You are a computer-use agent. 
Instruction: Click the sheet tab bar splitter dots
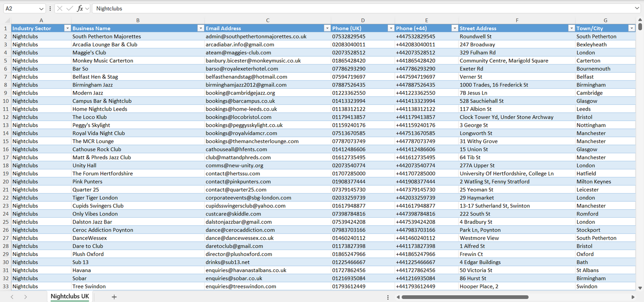(388, 297)
